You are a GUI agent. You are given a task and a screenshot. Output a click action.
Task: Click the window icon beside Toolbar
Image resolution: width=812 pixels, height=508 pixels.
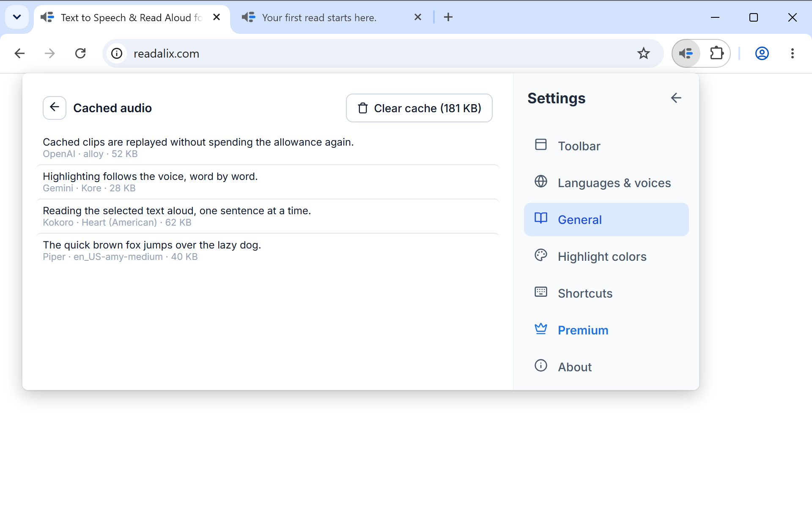pos(541,145)
